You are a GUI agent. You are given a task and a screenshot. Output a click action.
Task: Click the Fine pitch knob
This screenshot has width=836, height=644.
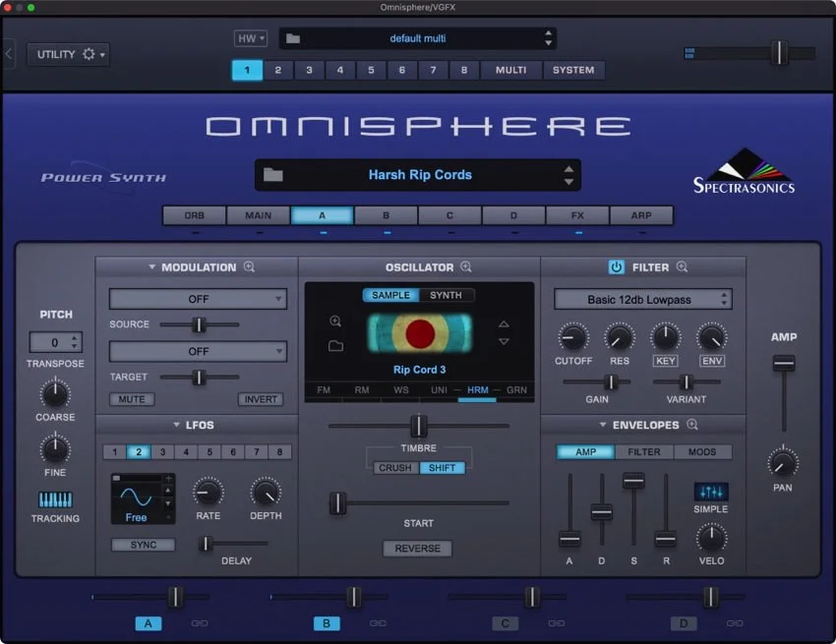coord(55,449)
